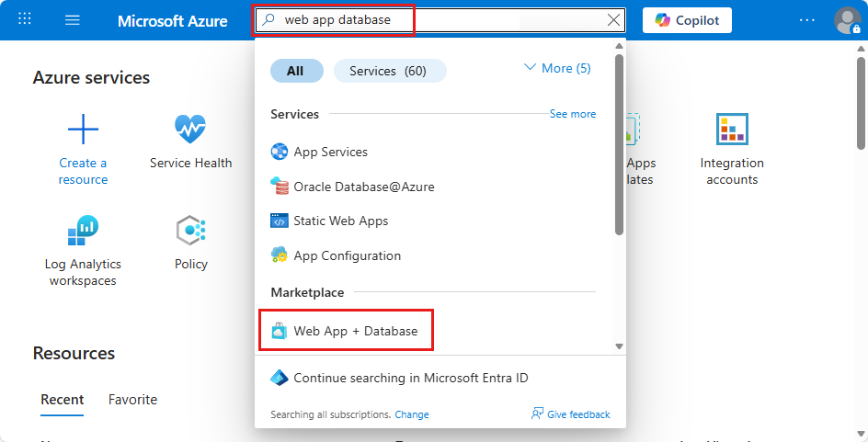Open the hamburger portal menu
This screenshot has height=442, width=868.
coord(73,20)
